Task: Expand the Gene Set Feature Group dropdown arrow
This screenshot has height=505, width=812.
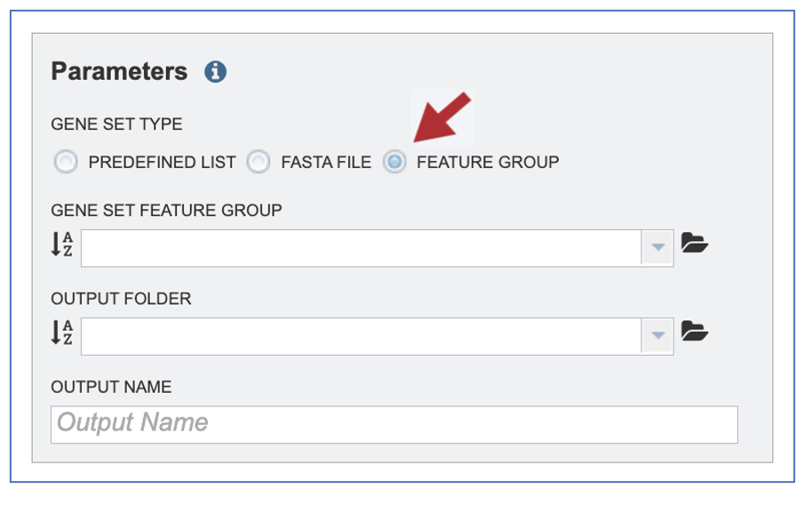Action: 657,248
